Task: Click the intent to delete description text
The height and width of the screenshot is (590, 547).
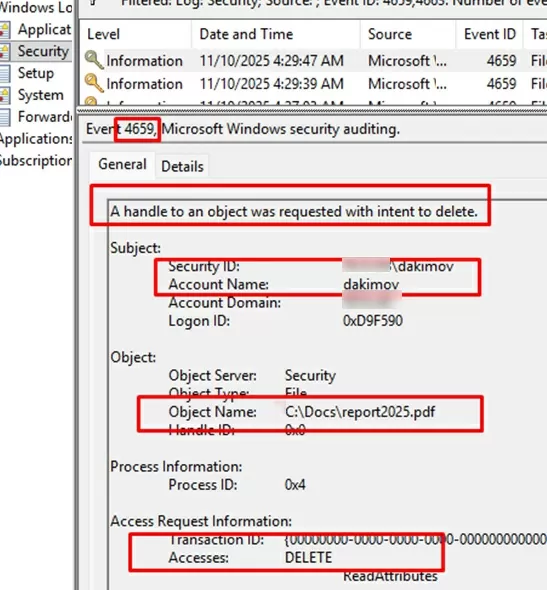Action: (294, 211)
